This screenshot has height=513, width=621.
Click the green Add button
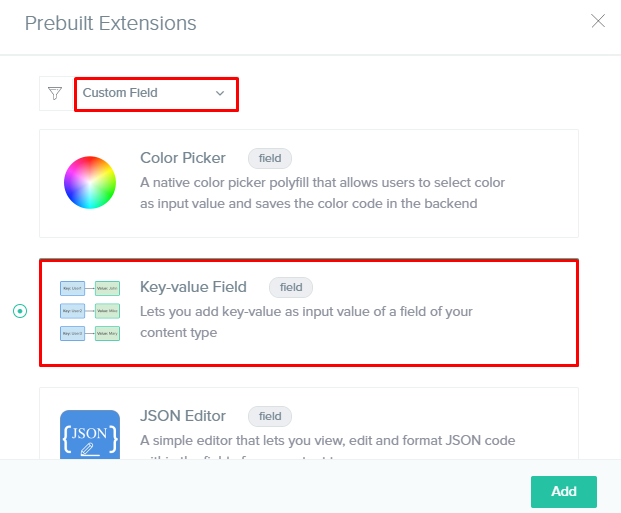pos(564,492)
